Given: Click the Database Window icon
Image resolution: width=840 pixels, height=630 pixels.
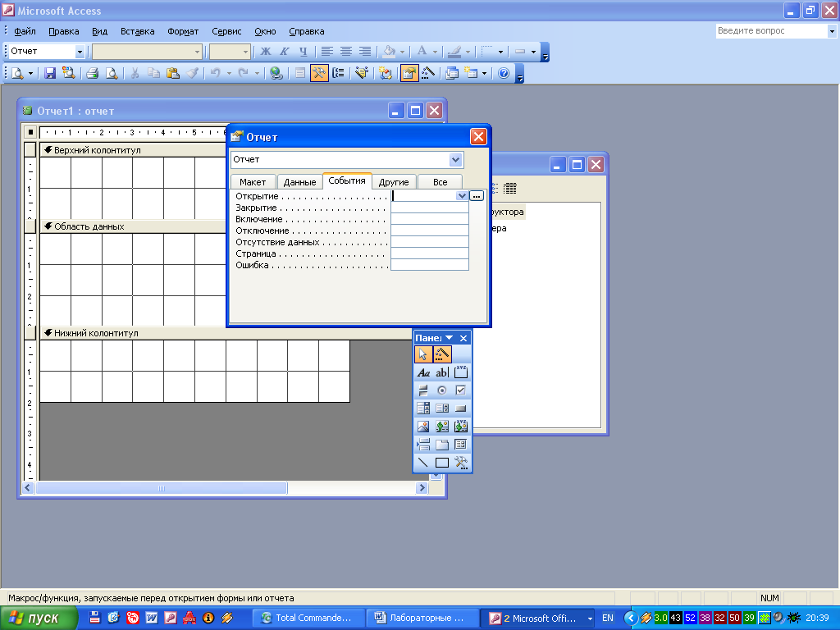Looking at the screenshot, I should click(452, 73).
